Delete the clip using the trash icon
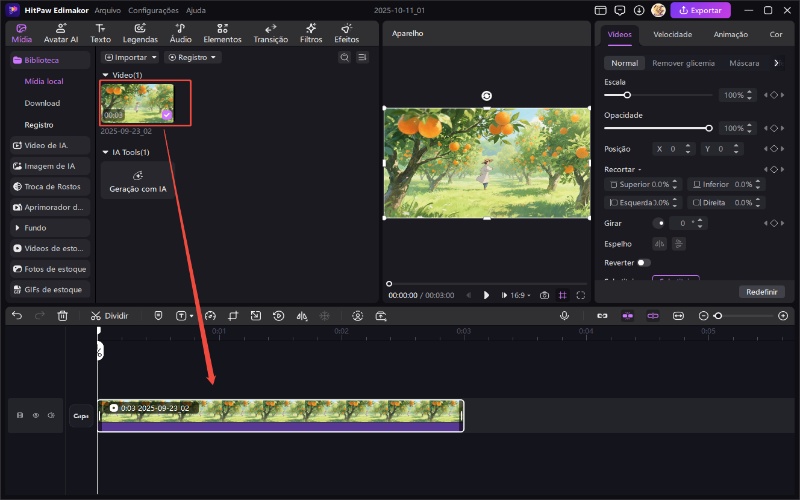Screen dimensions: 800x500 click(x=63, y=316)
